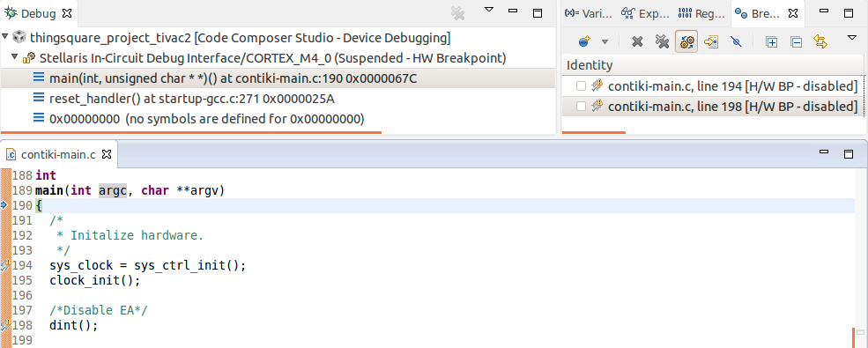Toggle Link with Debug View

click(x=820, y=41)
